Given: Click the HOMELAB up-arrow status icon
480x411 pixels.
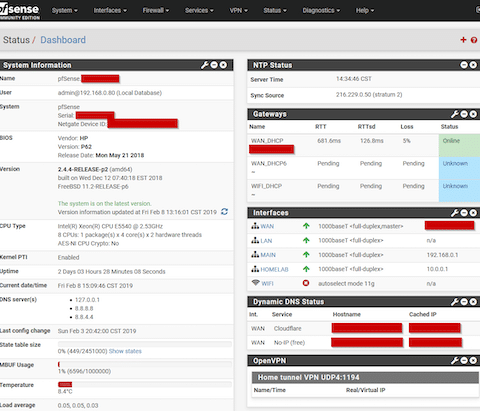Looking at the screenshot, I should pos(306,269).
